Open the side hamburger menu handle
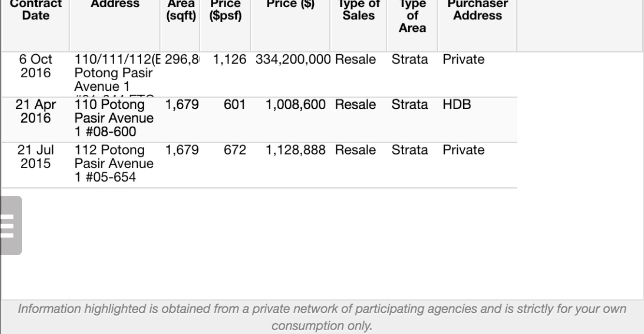The width and height of the screenshot is (644, 334). tap(10, 225)
